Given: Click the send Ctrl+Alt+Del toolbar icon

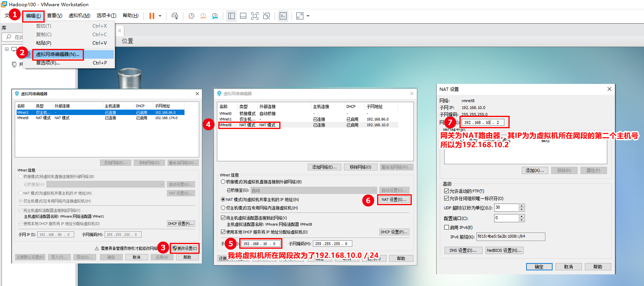Looking at the screenshot, I should [175, 16].
